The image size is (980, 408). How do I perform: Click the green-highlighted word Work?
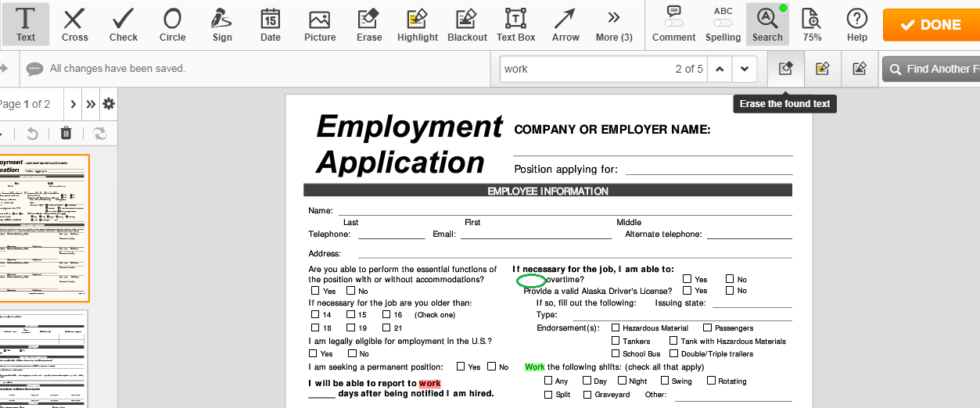pos(535,367)
